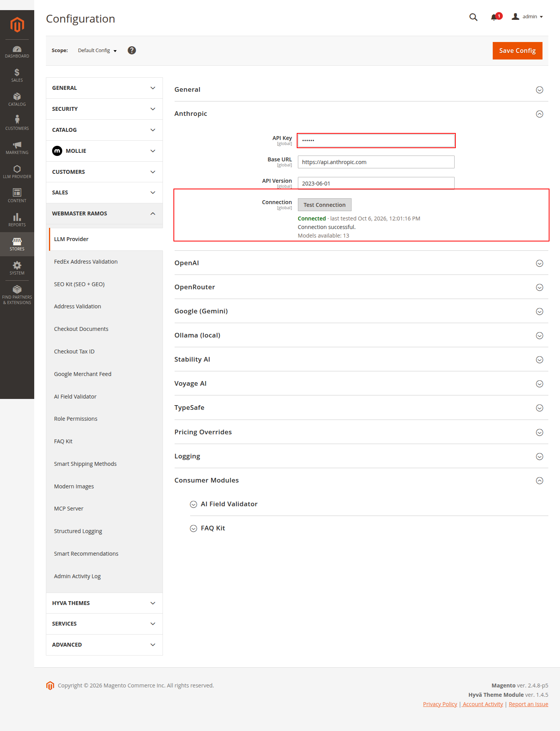Click the search magnifier icon
The image size is (560, 731).
pos(473,17)
